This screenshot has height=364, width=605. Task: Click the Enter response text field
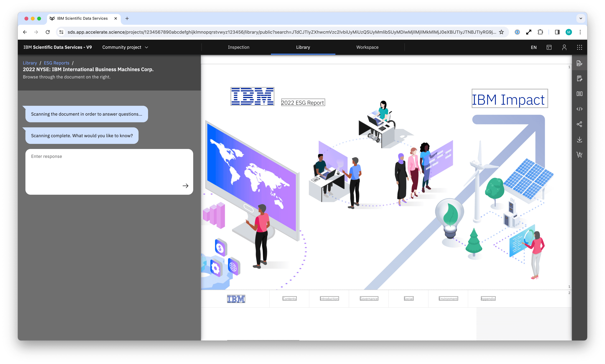coord(103,167)
